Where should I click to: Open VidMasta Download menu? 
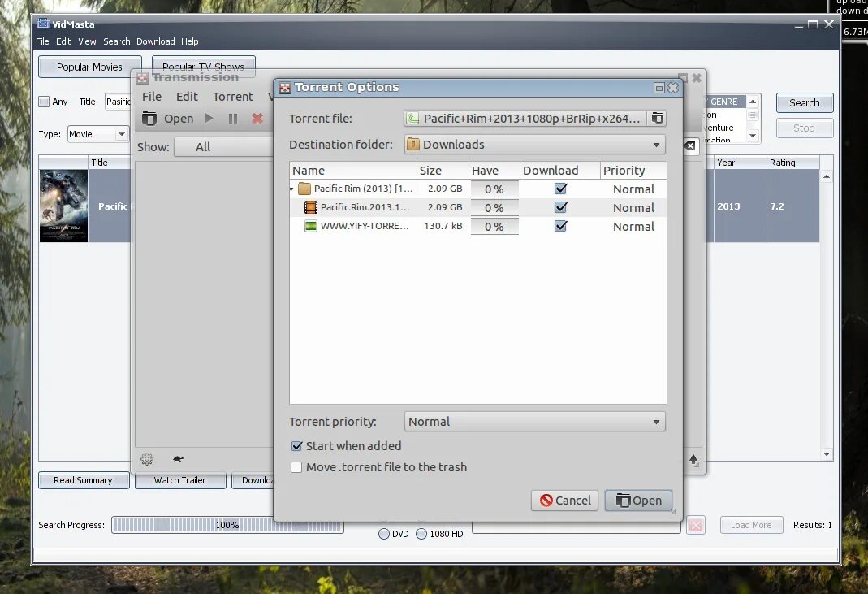click(156, 41)
